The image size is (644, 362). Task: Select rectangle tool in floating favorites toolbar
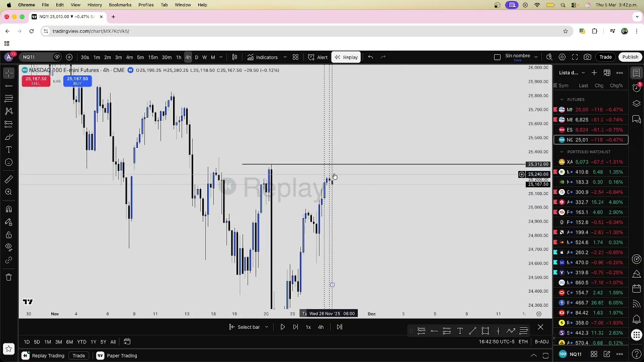pos(486,331)
